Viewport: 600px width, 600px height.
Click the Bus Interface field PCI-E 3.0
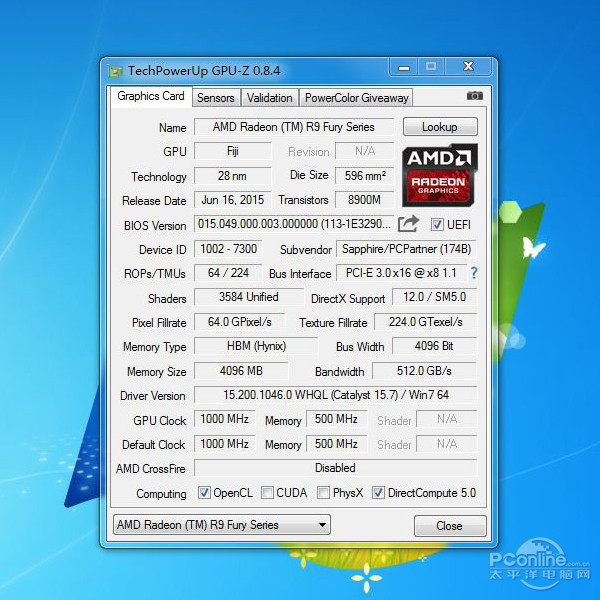[401, 273]
